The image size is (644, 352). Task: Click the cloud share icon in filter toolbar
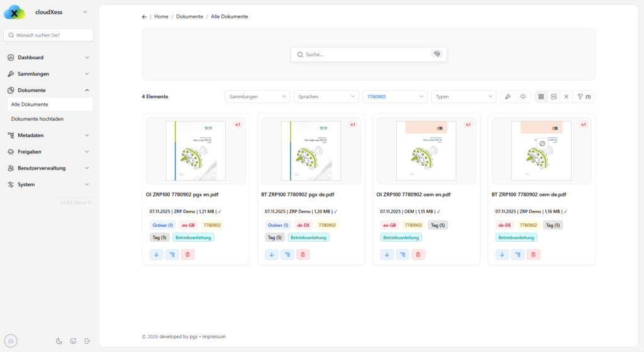click(x=523, y=96)
